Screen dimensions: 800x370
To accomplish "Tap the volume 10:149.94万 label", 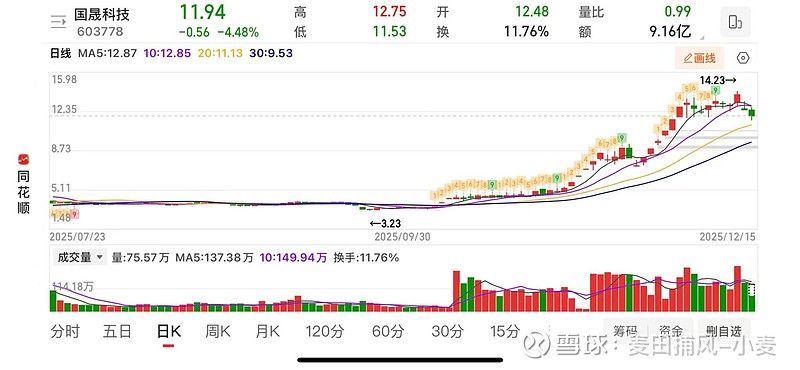I will point(293,258).
